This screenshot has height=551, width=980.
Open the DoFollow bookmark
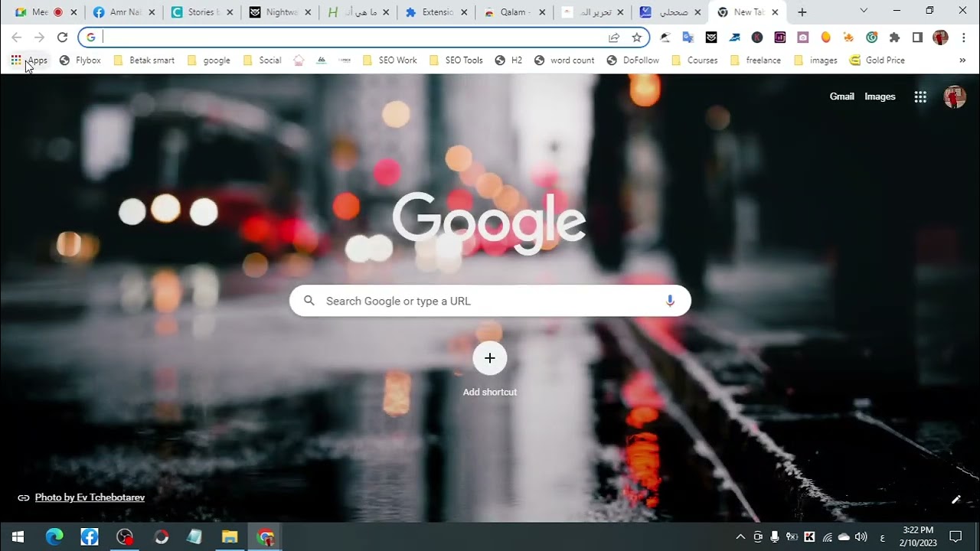633,60
